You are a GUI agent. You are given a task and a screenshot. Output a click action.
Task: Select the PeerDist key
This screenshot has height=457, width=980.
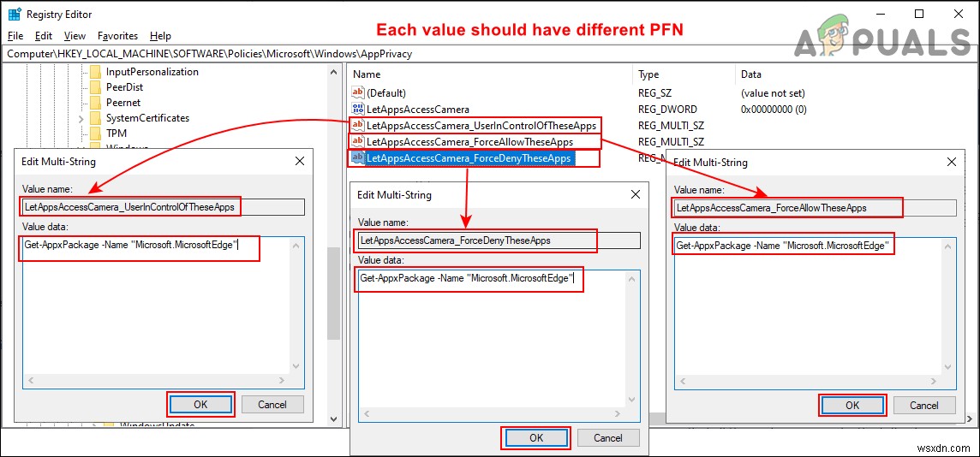pos(124,87)
